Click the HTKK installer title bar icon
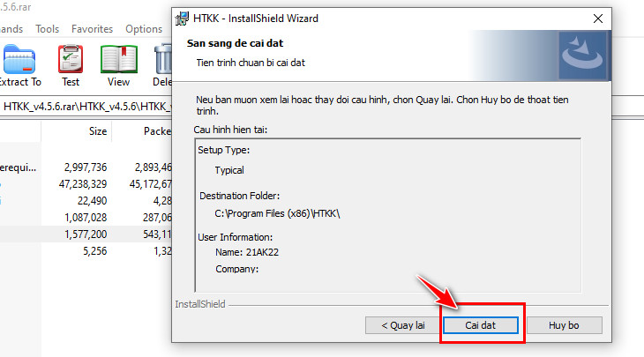The height and width of the screenshot is (357, 644). (182, 19)
